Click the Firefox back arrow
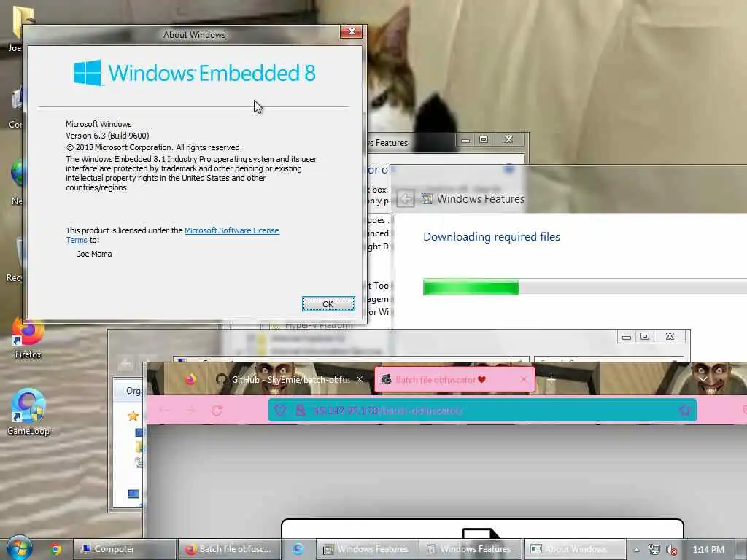This screenshot has height=560, width=747. point(164,411)
